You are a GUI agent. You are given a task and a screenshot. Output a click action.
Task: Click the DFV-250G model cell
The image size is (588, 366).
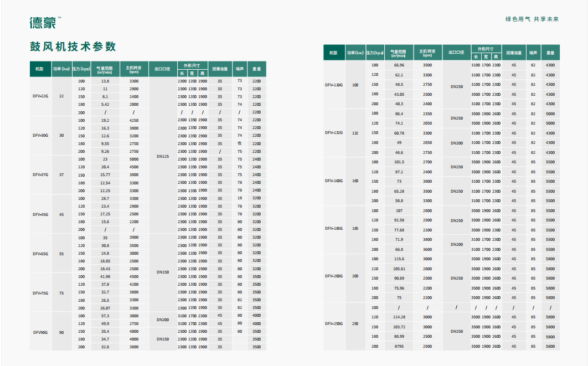click(x=334, y=324)
